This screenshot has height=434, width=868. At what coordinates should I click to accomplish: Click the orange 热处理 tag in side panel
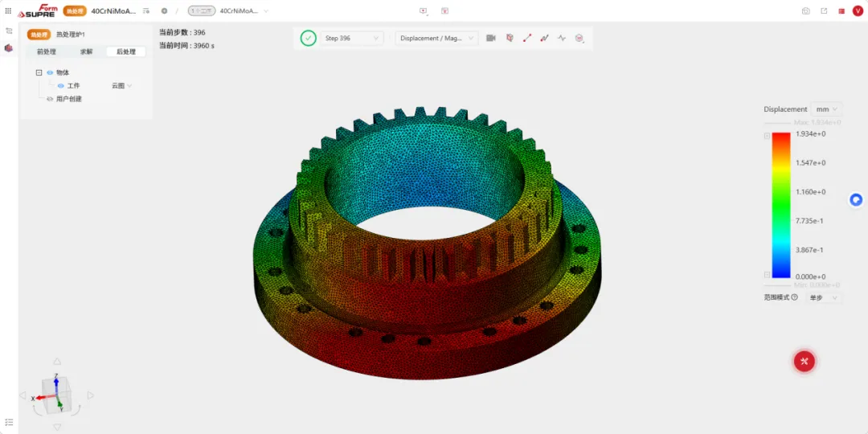click(39, 35)
